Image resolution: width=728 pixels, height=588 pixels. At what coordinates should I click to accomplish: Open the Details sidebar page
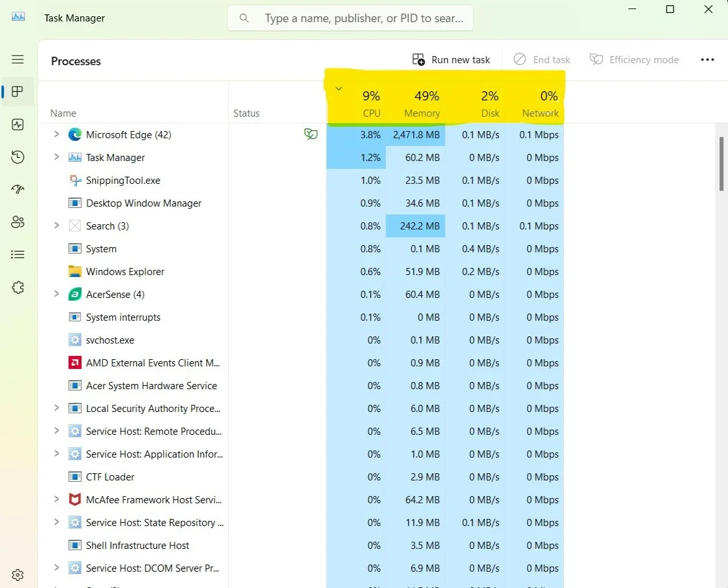18,254
